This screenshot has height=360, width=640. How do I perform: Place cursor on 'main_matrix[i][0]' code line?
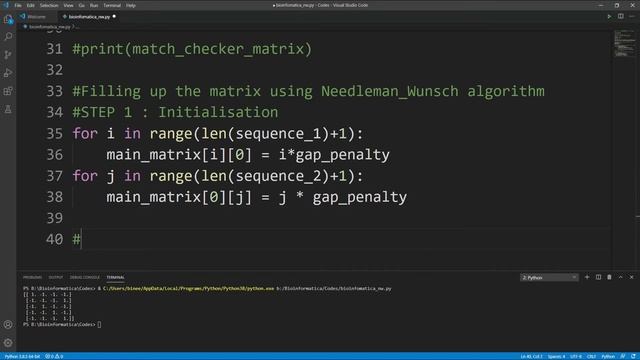[248, 155]
